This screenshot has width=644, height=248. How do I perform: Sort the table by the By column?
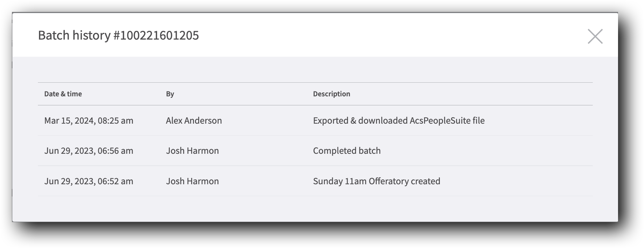[x=170, y=94]
